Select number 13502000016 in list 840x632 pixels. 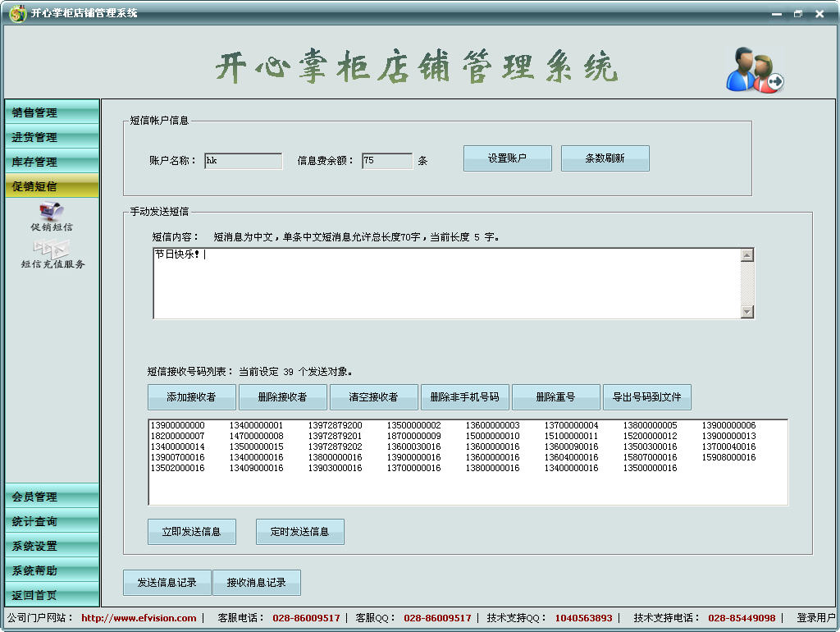(x=177, y=468)
